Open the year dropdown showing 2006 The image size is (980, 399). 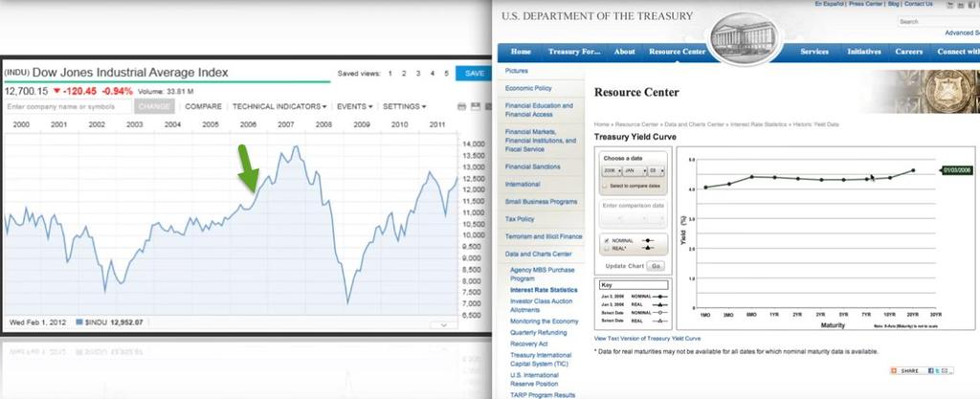click(612, 171)
